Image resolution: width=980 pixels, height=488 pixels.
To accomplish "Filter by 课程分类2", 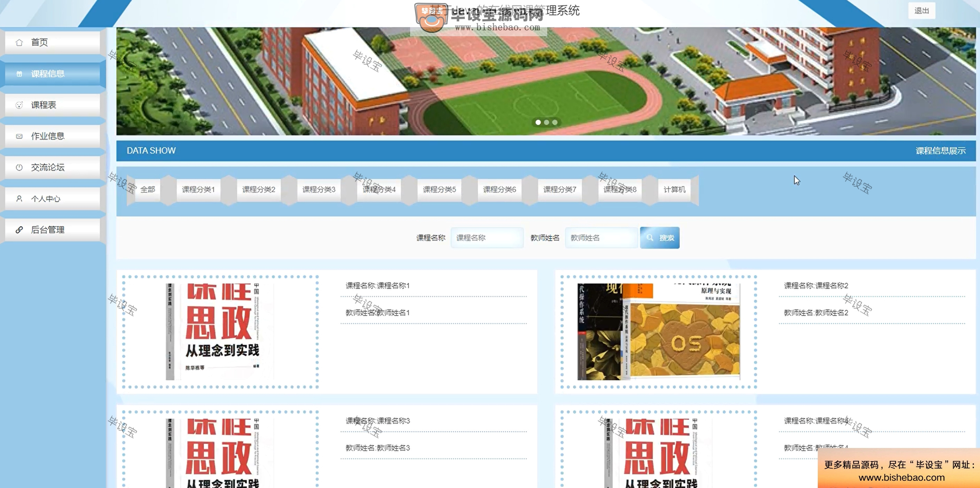I will (x=259, y=189).
